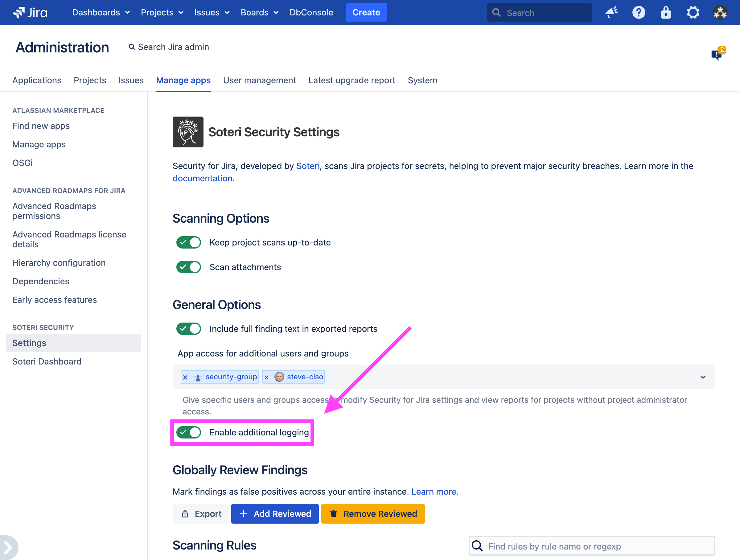Viewport: 740px width, 560px height.
Task: Expand the Boards menu dropdown
Action: pos(259,12)
